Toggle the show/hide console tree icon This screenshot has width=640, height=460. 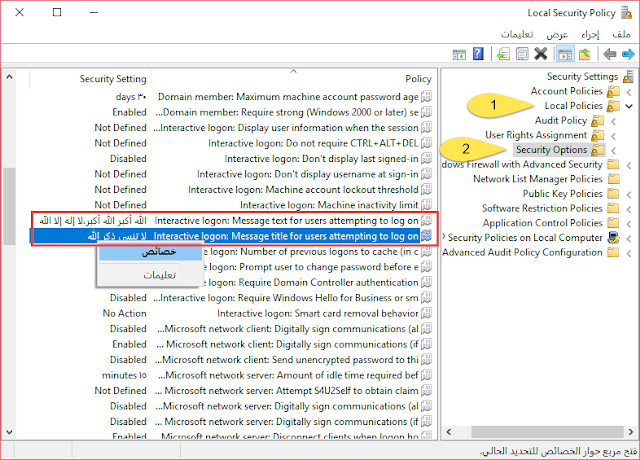[x=565, y=54]
